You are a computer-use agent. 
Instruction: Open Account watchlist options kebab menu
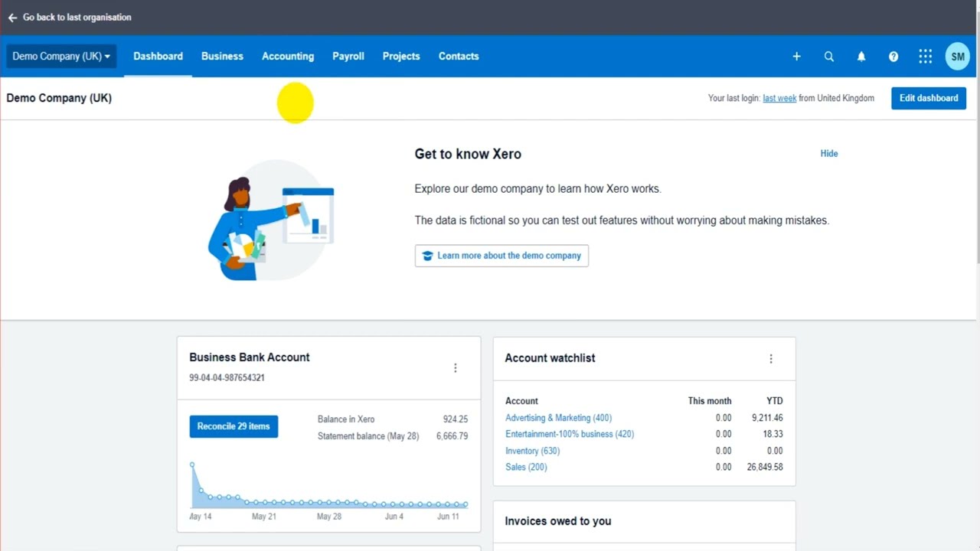click(771, 358)
